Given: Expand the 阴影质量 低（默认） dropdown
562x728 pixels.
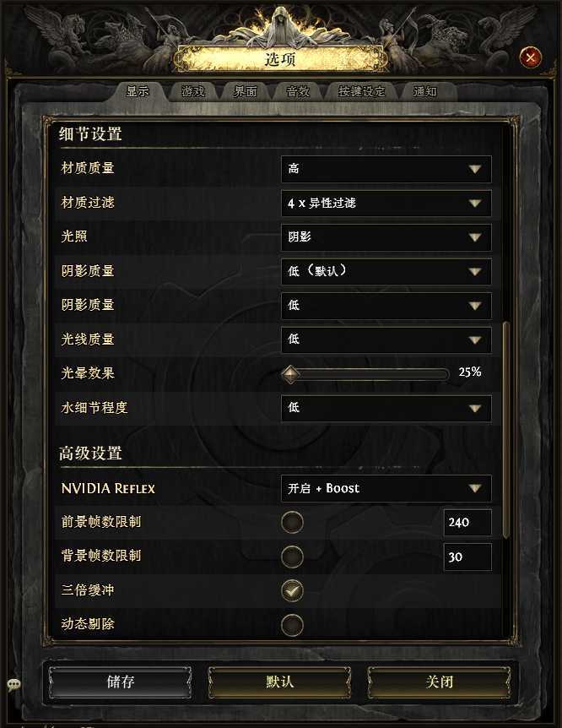Looking at the screenshot, I should coord(386,271).
